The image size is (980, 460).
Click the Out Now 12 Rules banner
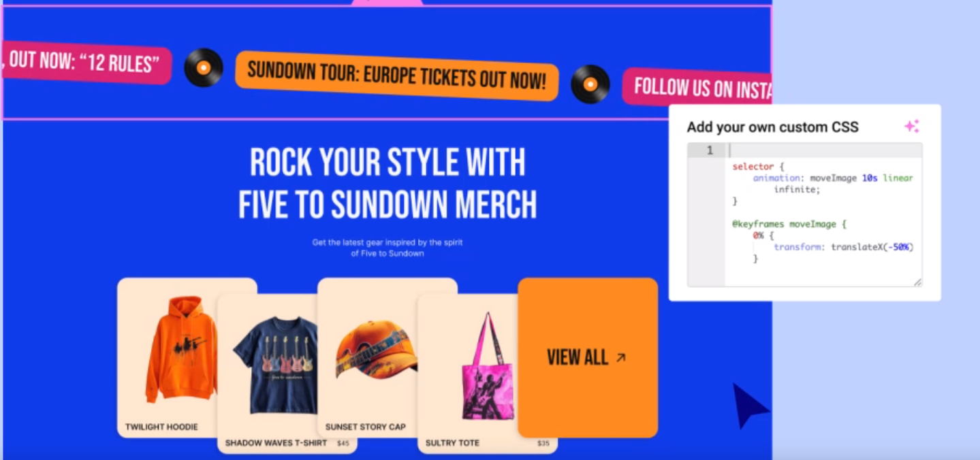[86, 63]
